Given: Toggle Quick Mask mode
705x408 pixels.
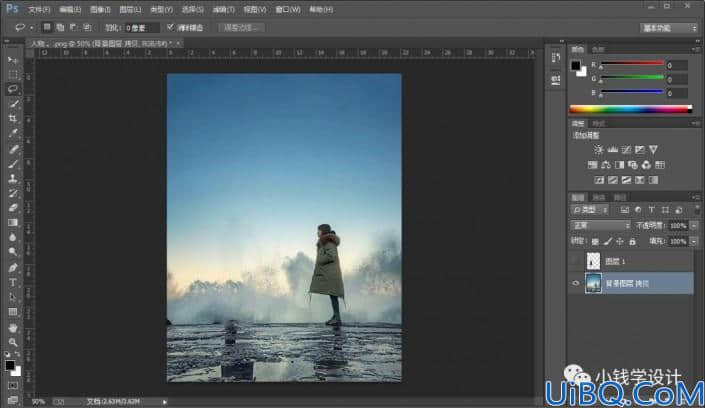Looking at the screenshot, I should pyautogui.click(x=13, y=386).
